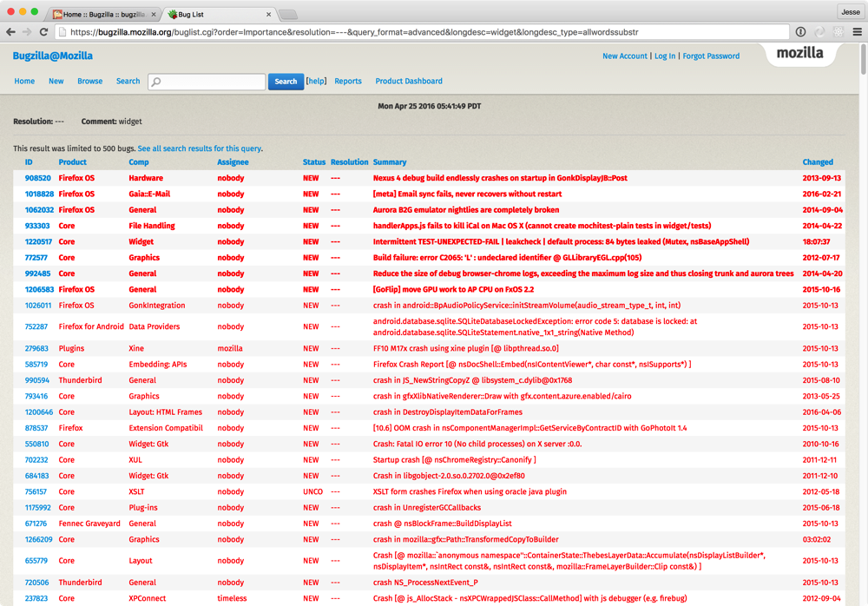Click the browser back arrow

tap(10, 32)
